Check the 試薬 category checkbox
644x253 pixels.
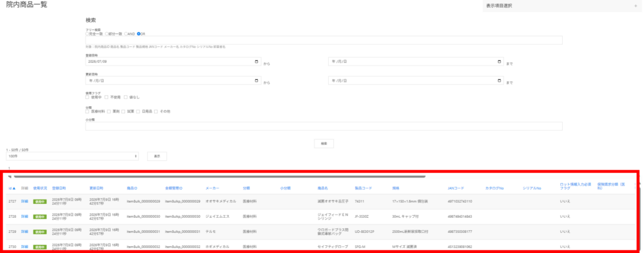123,111
